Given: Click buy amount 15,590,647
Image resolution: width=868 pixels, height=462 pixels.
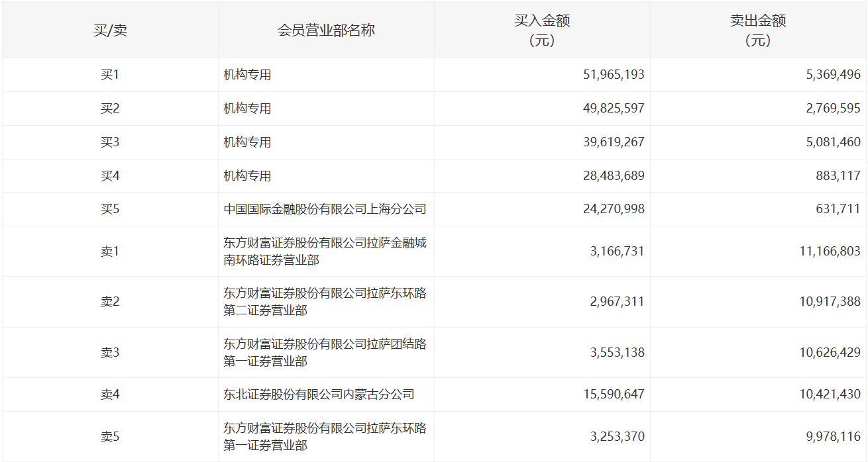Looking at the screenshot, I should click(x=614, y=394).
